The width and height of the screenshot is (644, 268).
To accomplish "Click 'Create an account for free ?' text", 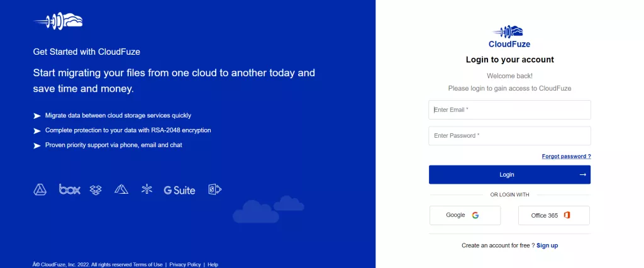I will tap(498, 245).
